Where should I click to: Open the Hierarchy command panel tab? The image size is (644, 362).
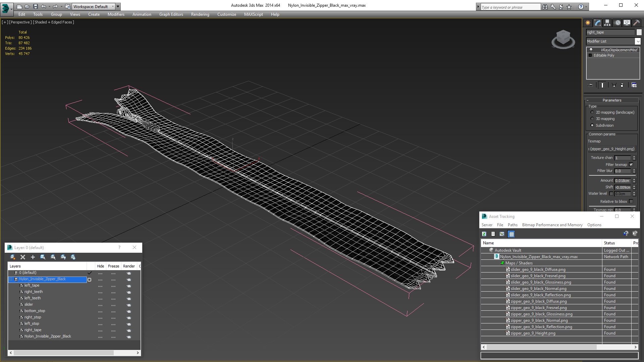(x=607, y=23)
